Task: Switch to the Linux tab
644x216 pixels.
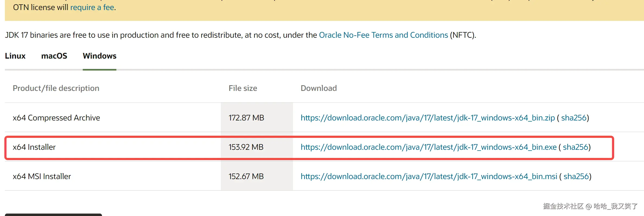Action: coord(15,56)
